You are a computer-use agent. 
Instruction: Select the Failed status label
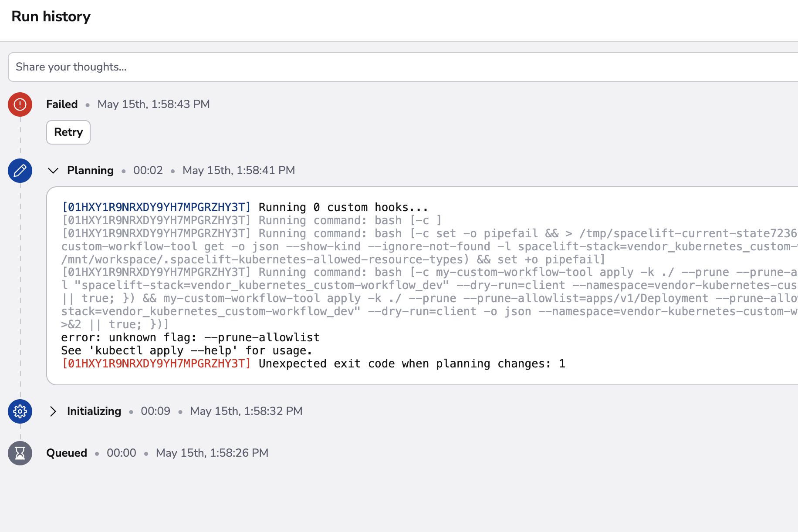click(x=61, y=104)
